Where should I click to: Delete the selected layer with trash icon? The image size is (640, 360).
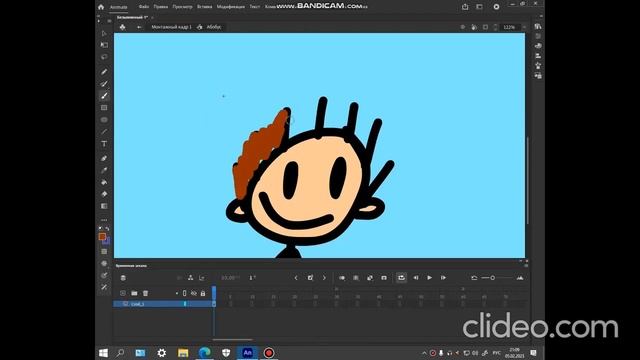145,293
